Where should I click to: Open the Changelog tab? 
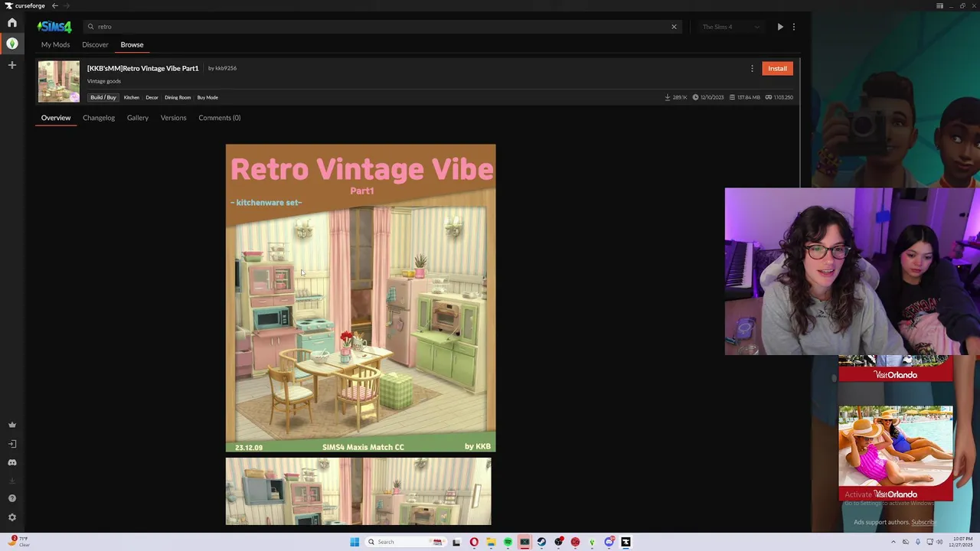(99, 118)
